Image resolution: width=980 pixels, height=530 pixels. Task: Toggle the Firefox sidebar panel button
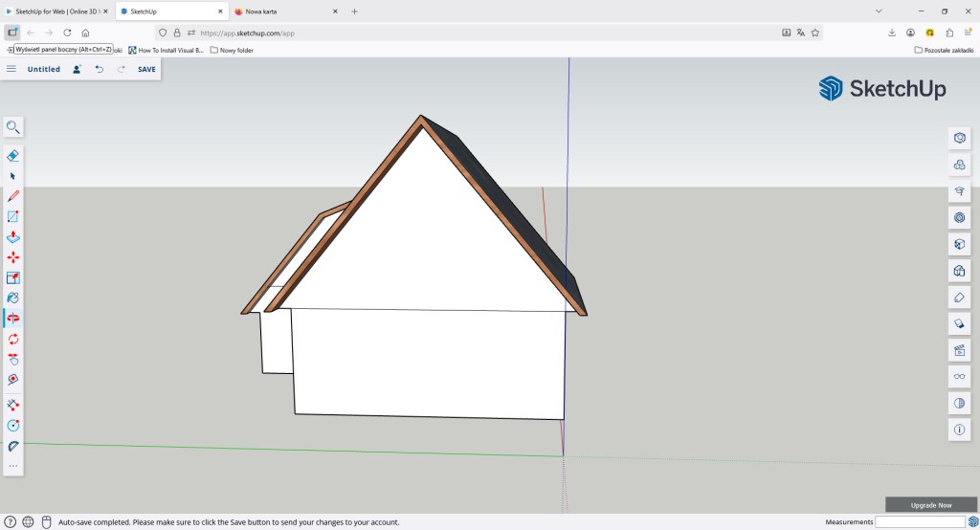point(12,33)
